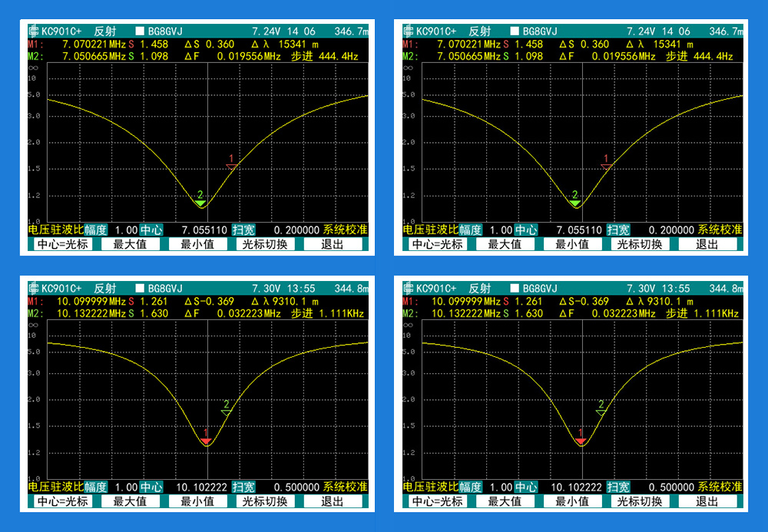Click marker 1 red triangle in bottom-right graph
Viewport: 768px width, 532px height.
tap(581, 441)
